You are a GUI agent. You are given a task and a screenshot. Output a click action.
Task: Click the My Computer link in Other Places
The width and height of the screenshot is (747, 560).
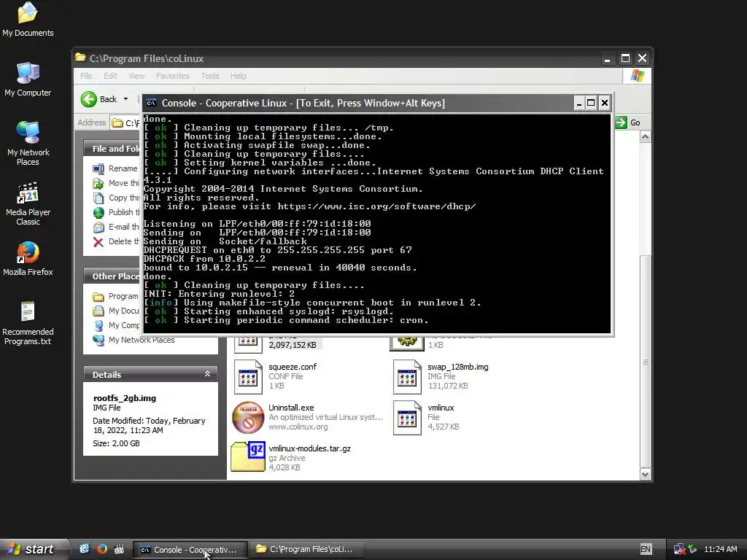pos(123,325)
